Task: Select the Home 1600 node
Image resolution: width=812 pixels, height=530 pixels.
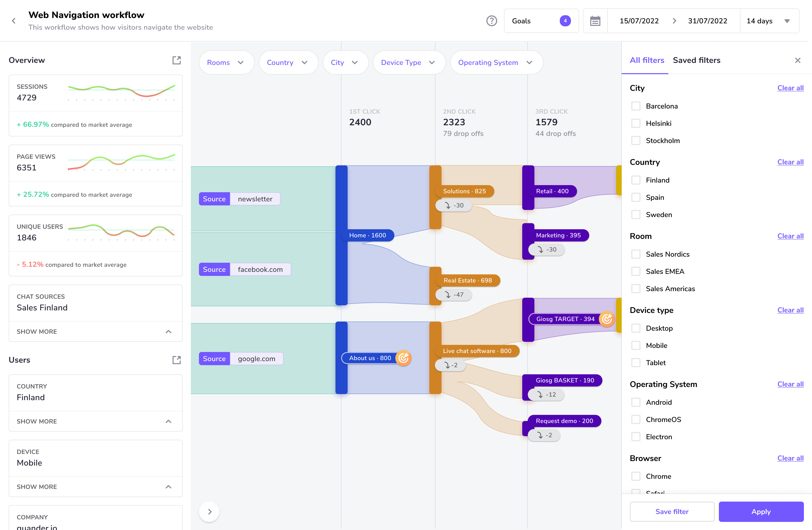Action: [x=367, y=235]
